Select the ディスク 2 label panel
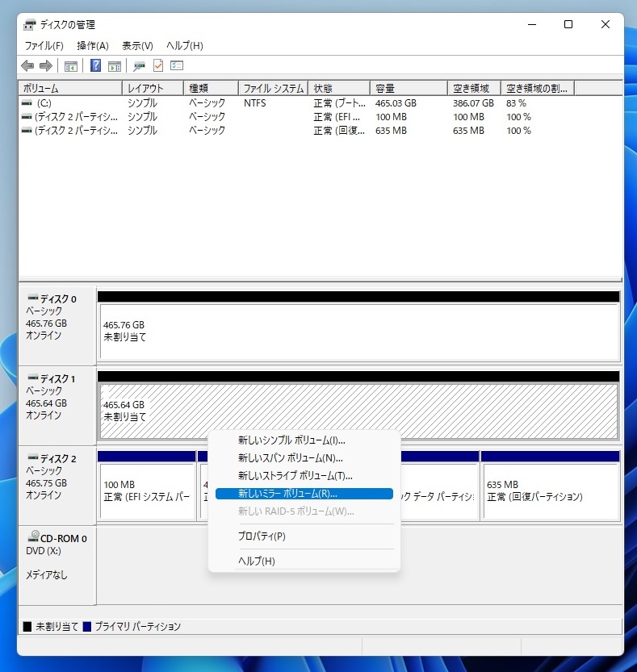Image resolution: width=637 pixels, height=672 pixels. [57, 486]
